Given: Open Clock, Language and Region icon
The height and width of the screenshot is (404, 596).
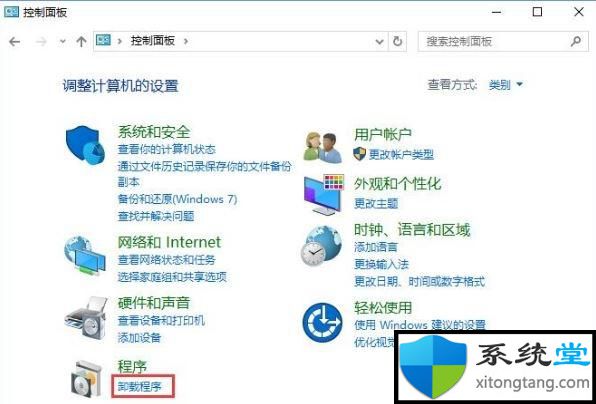Looking at the screenshot, I should 322,246.
